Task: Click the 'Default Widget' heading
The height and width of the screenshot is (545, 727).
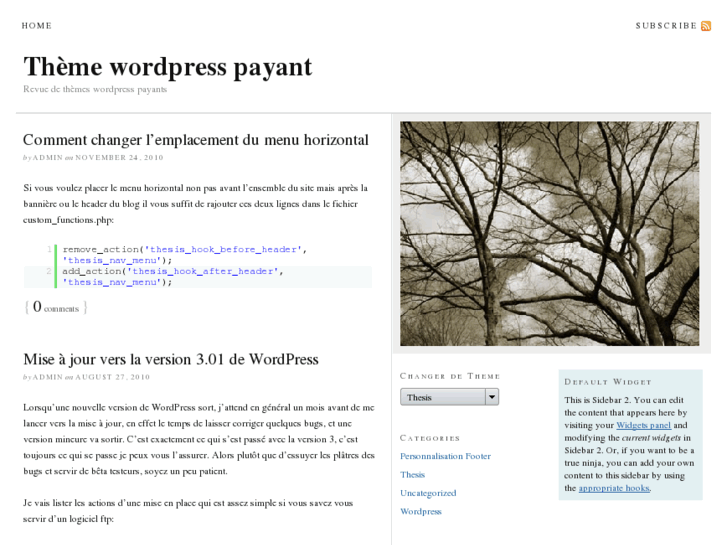Action: [608, 382]
